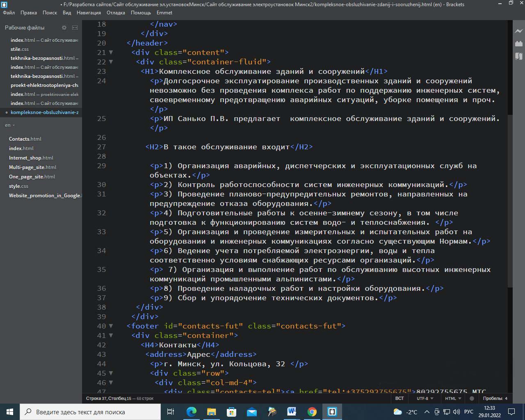Open working files settings gear

(64, 27)
